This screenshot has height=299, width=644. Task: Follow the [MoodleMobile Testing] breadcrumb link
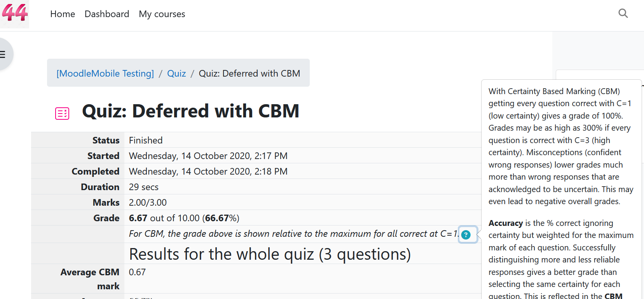[105, 73]
